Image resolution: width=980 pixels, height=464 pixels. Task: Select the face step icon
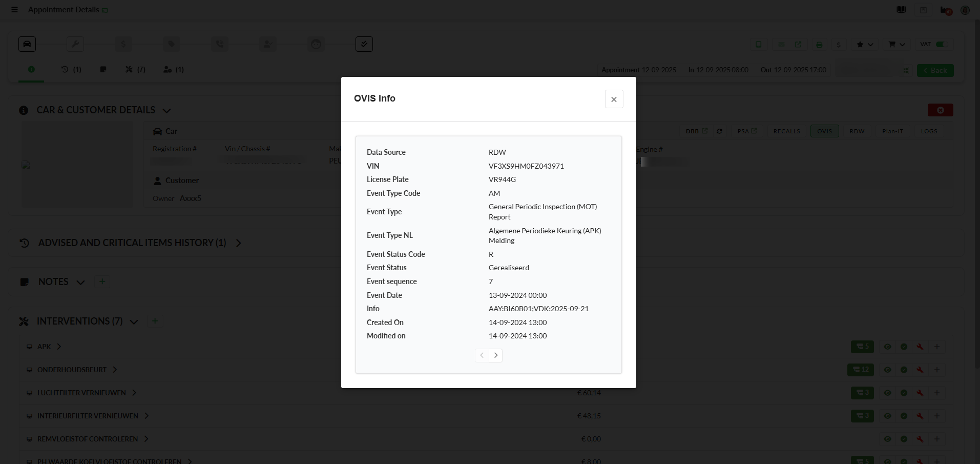click(316, 44)
